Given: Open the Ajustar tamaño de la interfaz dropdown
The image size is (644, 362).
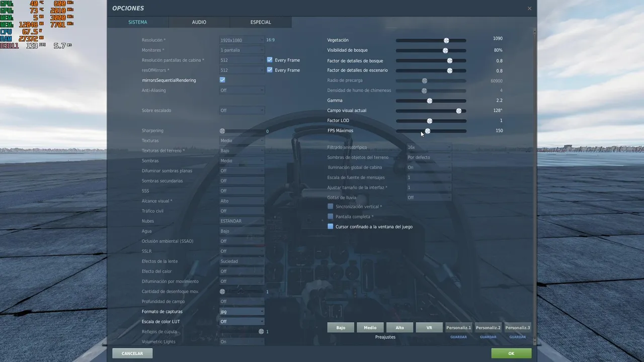Looking at the screenshot, I should tap(429, 188).
